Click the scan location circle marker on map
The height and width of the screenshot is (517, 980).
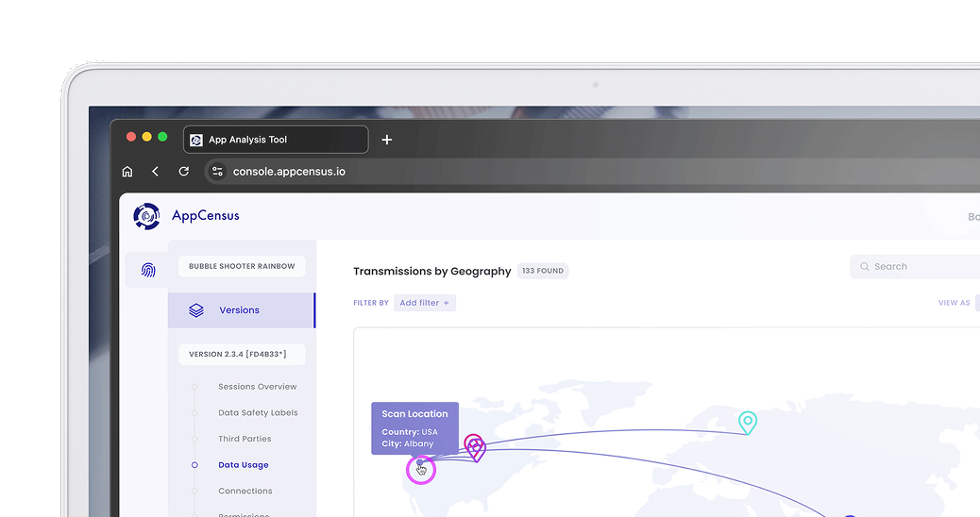coord(421,470)
